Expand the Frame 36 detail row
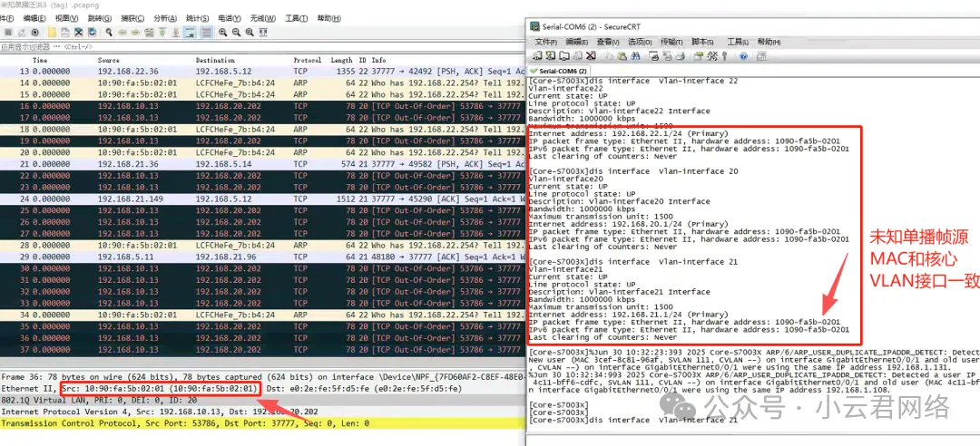Image resolution: width=980 pixels, height=446 pixels. 27,376
